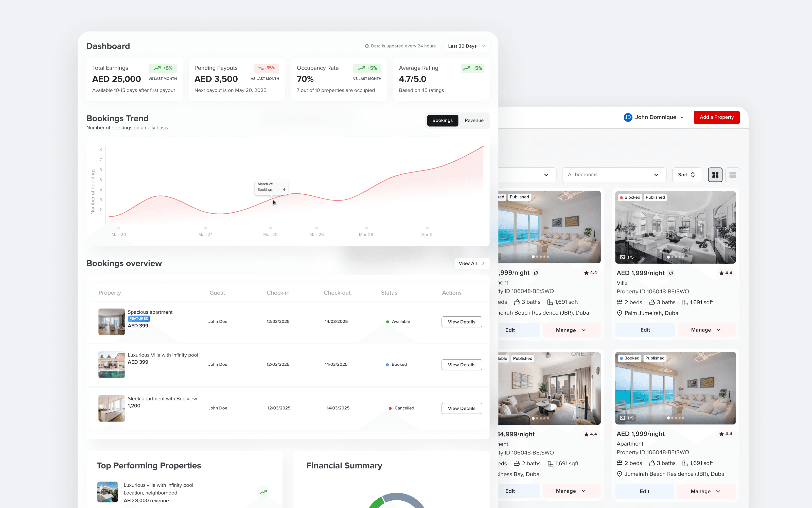The image size is (812, 508).
Task: Expand John Domnique account menu
Action: point(682,117)
